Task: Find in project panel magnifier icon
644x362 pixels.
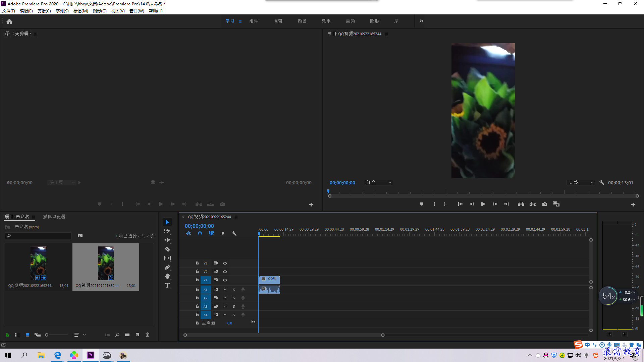Action: 117,335
